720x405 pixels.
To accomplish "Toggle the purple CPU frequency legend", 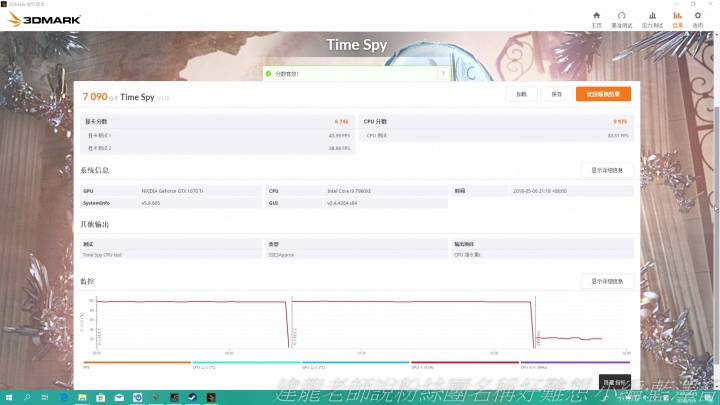I will (575, 365).
